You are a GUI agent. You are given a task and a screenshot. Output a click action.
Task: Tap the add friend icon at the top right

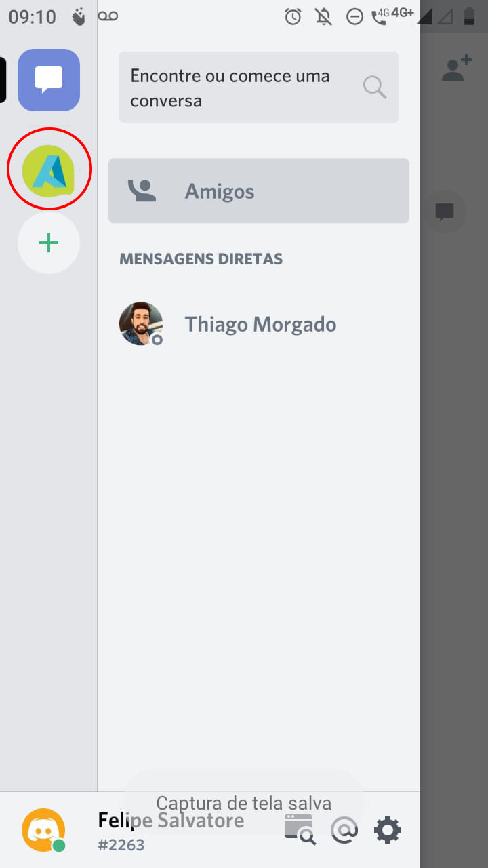tap(456, 69)
